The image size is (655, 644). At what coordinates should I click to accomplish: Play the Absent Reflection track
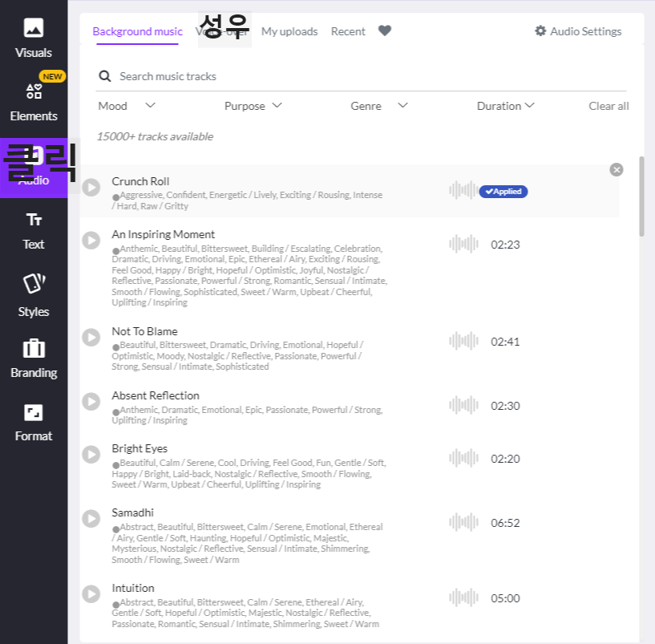click(x=91, y=401)
